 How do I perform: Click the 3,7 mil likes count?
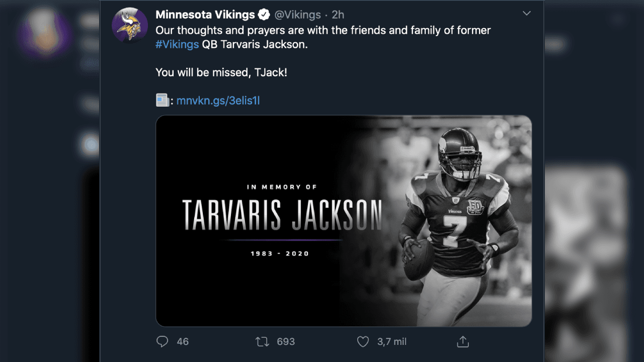coord(392,342)
